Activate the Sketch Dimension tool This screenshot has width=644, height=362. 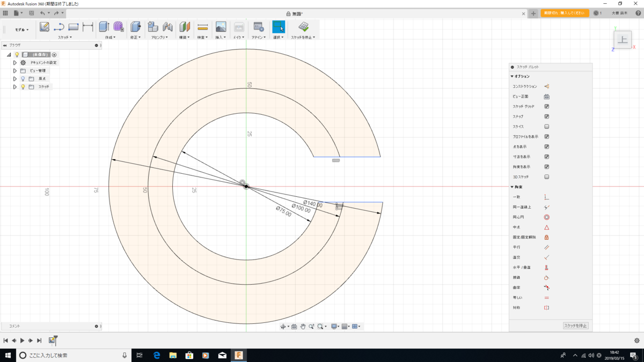(88, 27)
